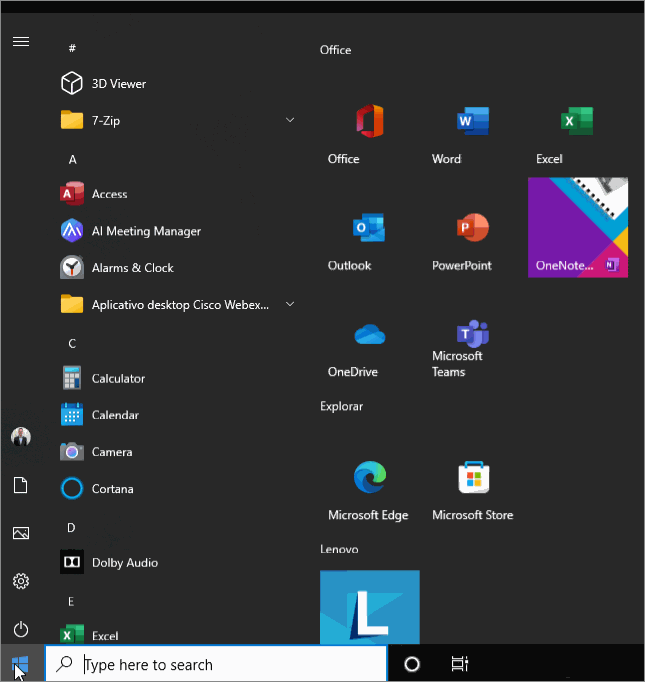The image size is (645, 682).
Task: Open the Microsoft Edge tile
Action: [x=370, y=477]
